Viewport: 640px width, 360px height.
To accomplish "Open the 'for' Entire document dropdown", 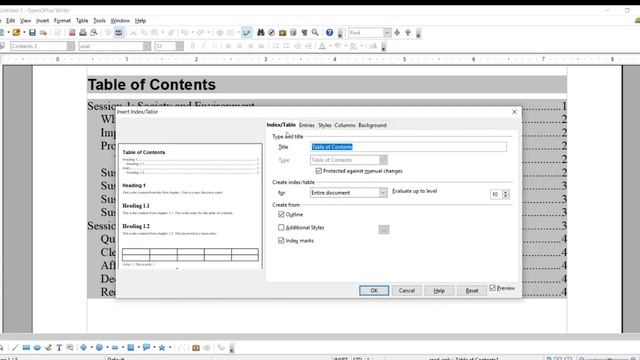I will (383, 192).
